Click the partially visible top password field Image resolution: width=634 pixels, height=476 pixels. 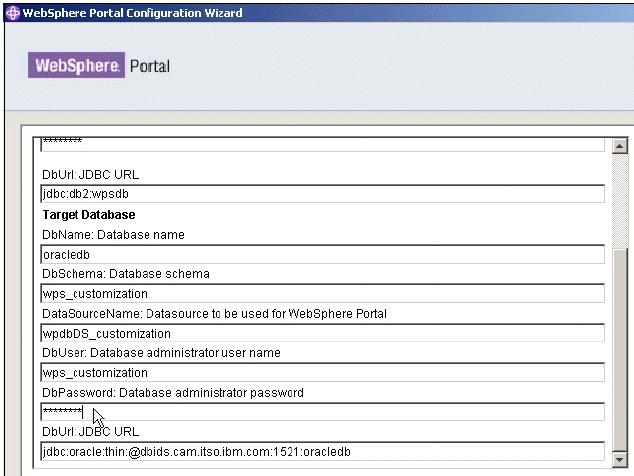(323, 144)
